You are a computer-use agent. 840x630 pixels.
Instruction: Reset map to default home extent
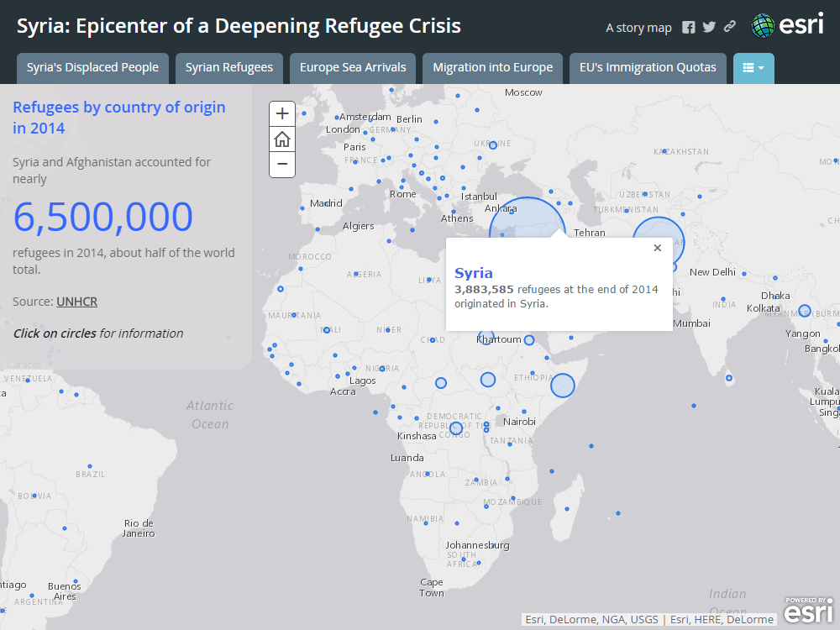click(282, 139)
